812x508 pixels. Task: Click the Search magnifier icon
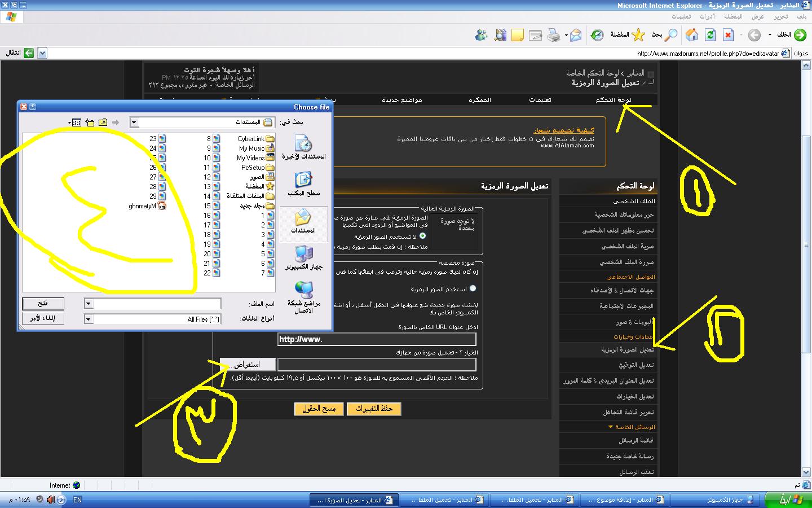click(671, 35)
